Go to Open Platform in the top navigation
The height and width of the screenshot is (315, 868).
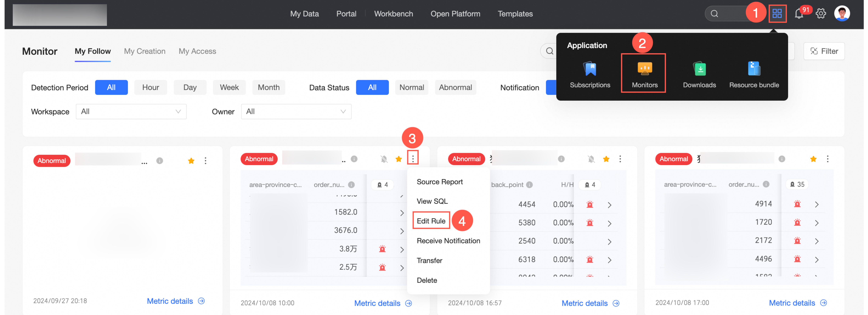tap(455, 14)
